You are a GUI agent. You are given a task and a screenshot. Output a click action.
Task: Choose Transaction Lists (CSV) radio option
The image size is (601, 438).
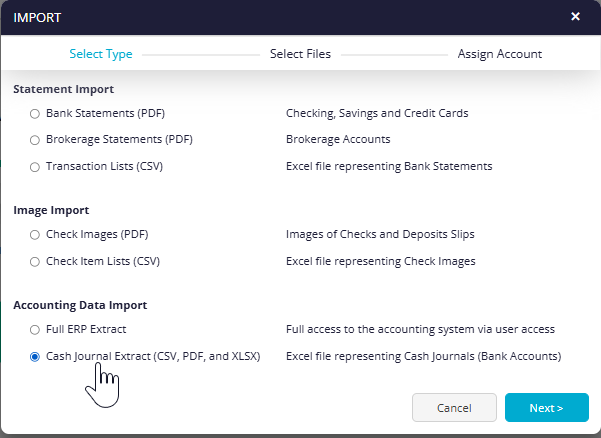pos(35,167)
